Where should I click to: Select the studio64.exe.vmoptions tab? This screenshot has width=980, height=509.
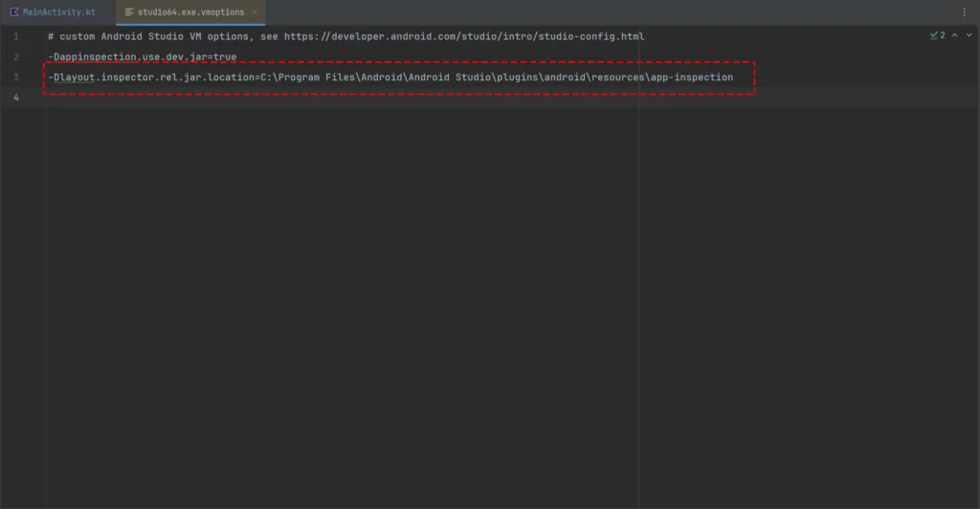(190, 11)
